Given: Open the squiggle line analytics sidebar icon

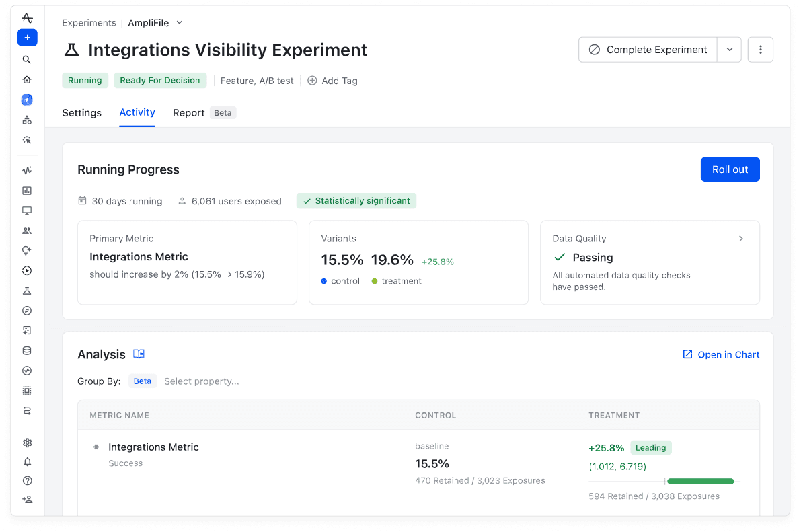Looking at the screenshot, I should (27, 171).
